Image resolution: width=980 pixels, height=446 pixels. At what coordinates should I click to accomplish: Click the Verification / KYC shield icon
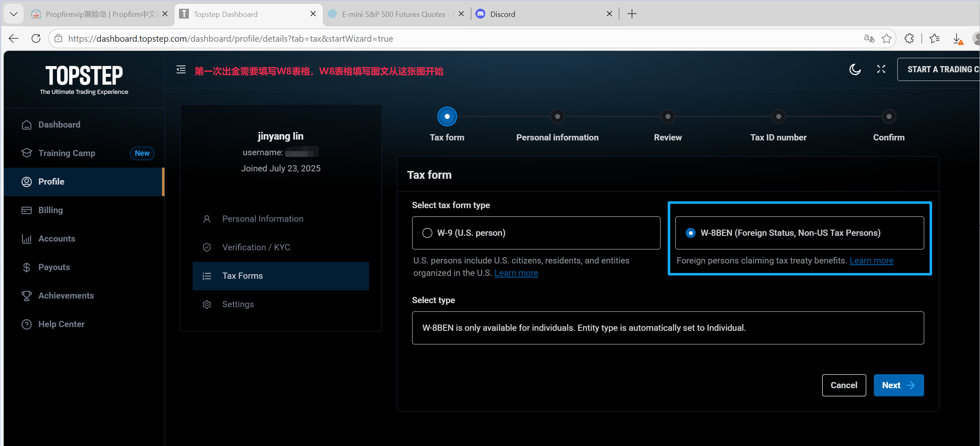[207, 247]
